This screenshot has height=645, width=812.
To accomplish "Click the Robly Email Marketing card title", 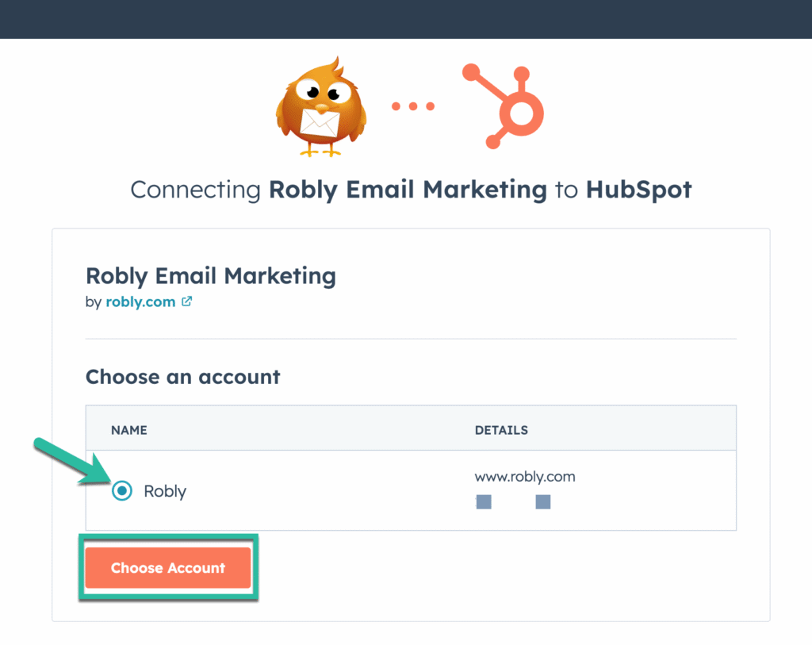I will (x=211, y=275).
